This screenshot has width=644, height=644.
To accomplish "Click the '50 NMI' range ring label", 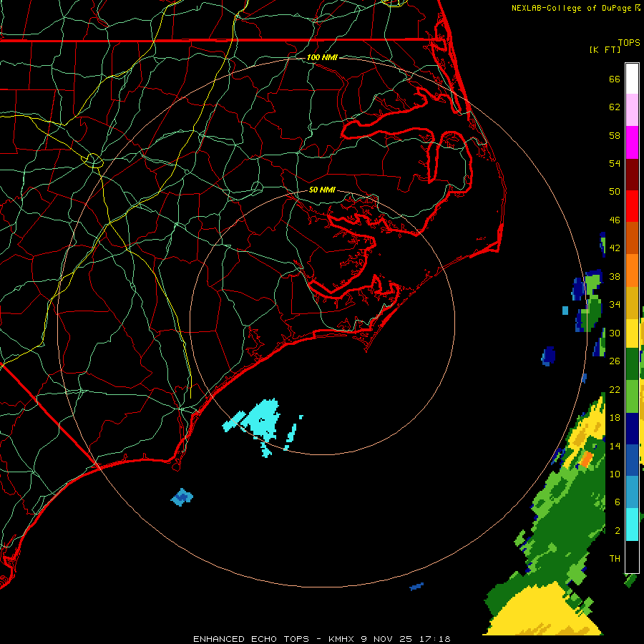I will 322,190.
